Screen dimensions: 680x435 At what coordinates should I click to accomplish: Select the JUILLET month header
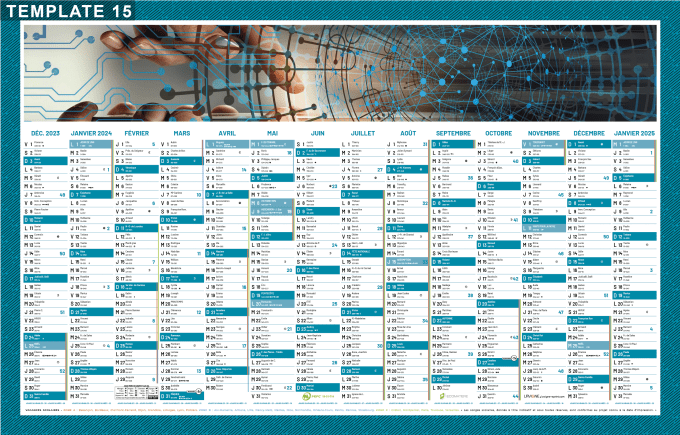coord(363,133)
